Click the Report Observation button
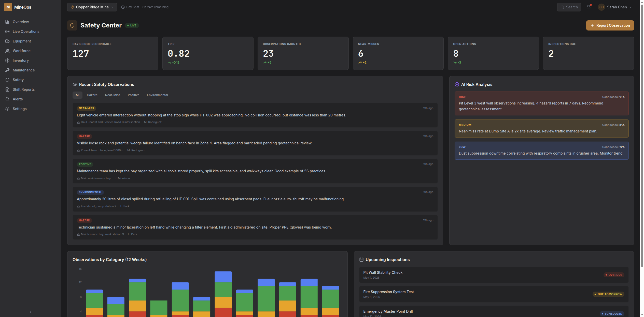 [610, 25]
